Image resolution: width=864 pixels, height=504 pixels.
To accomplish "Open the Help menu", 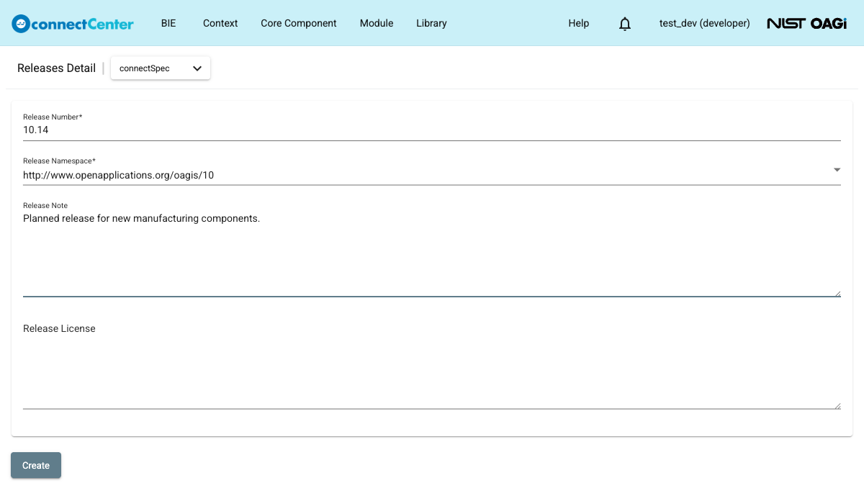I will pos(579,23).
